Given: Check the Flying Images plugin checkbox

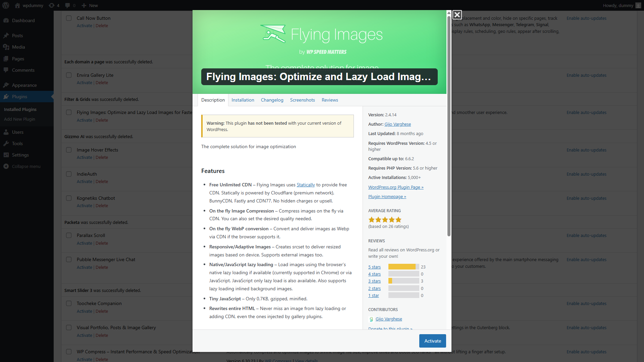Looking at the screenshot, I should [x=69, y=112].
